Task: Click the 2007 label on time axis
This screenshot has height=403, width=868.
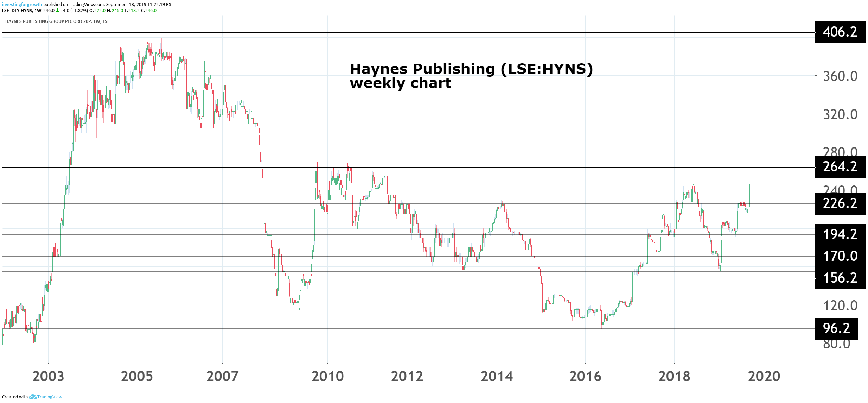Action: click(x=222, y=377)
